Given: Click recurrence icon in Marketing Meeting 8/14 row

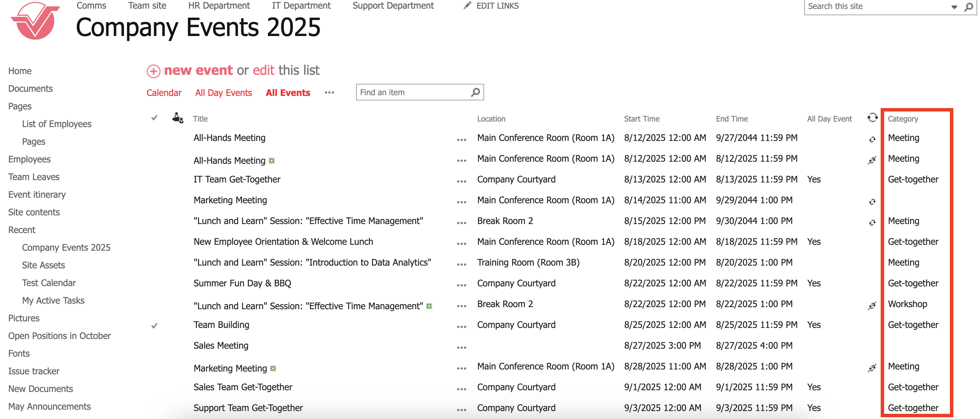Looking at the screenshot, I should click(872, 202).
